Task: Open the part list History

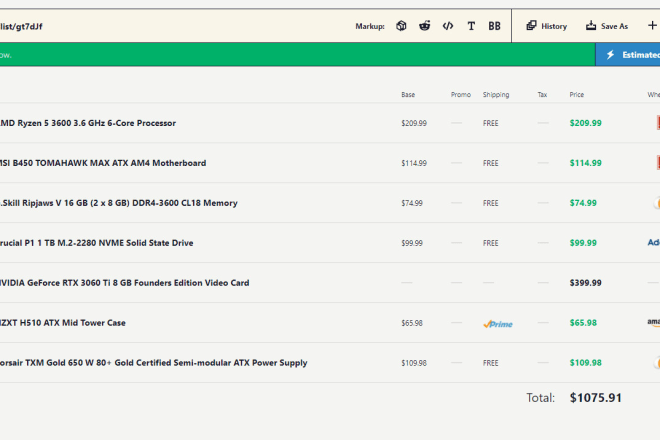Action: pos(547,26)
